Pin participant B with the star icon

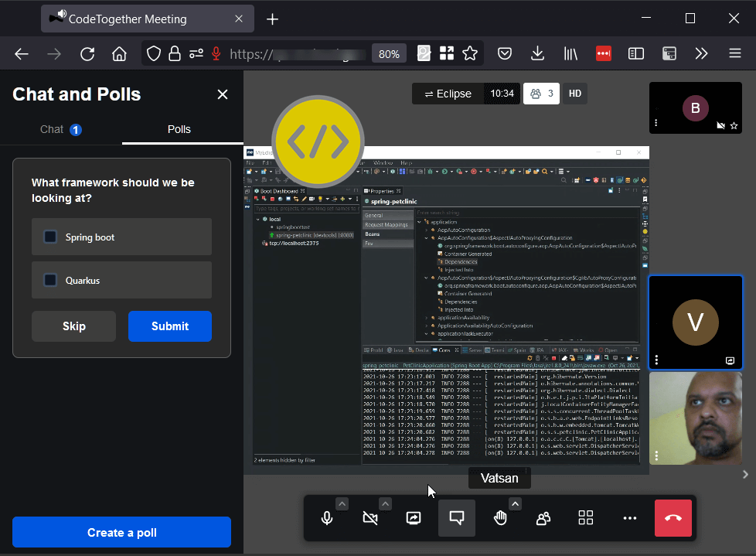pyautogui.click(x=734, y=126)
